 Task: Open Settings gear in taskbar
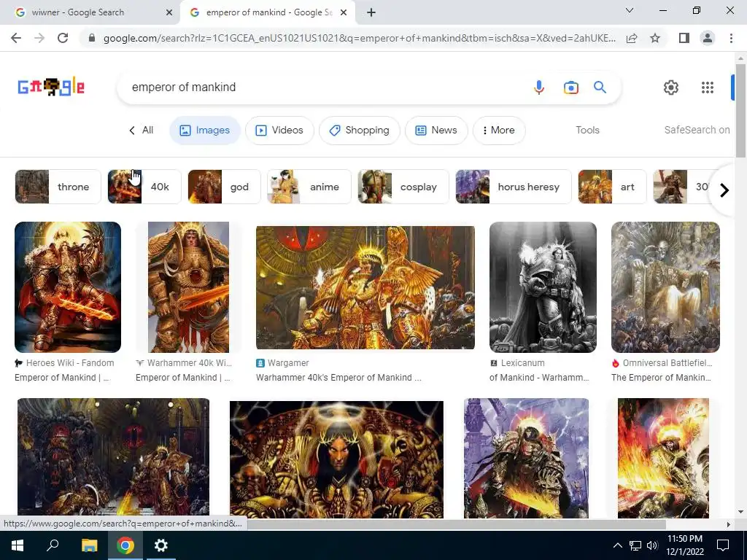pos(161,545)
